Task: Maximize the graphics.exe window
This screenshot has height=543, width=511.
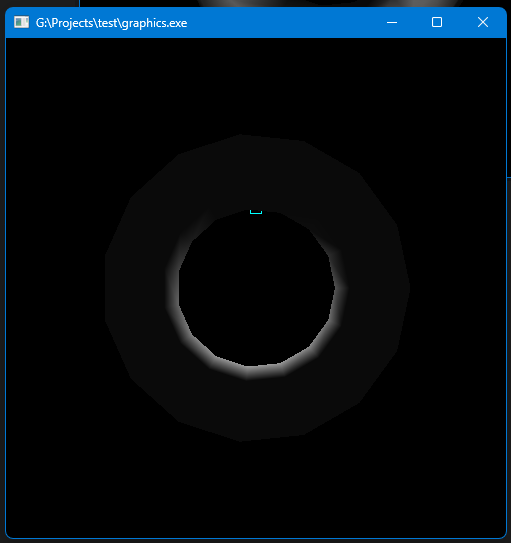Action: (437, 23)
